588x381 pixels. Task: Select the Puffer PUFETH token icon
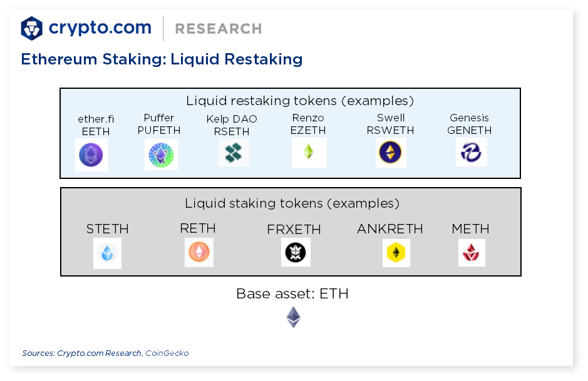(x=162, y=155)
